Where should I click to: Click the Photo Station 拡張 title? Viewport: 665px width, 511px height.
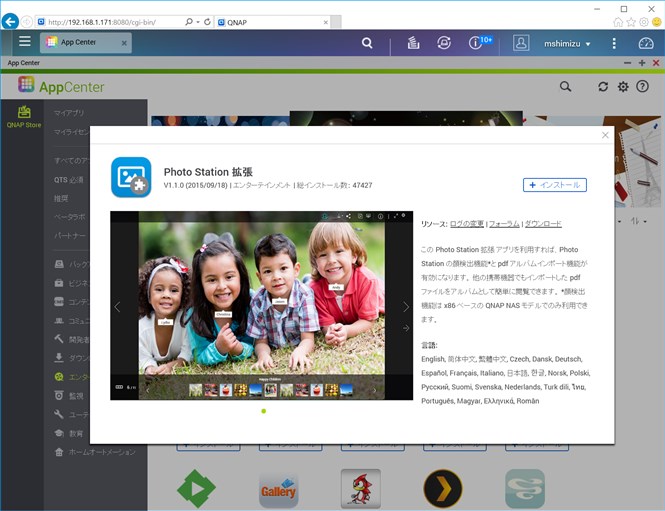point(208,172)
